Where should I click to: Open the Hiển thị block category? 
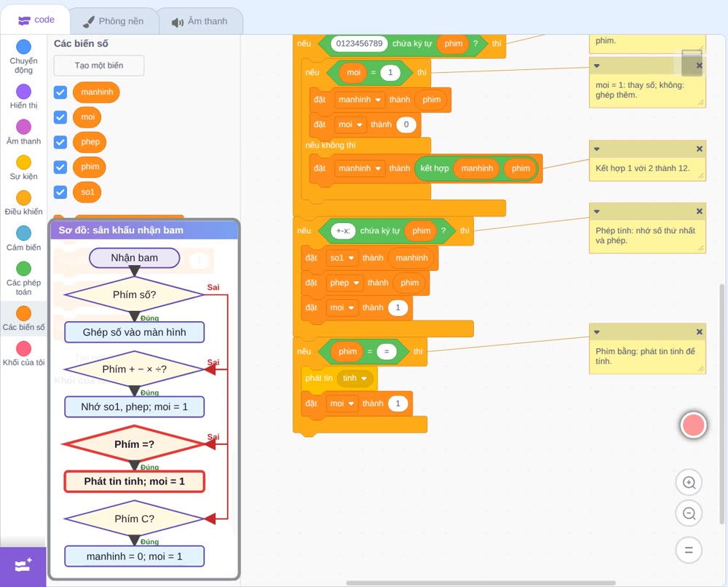tap(24, 92)
